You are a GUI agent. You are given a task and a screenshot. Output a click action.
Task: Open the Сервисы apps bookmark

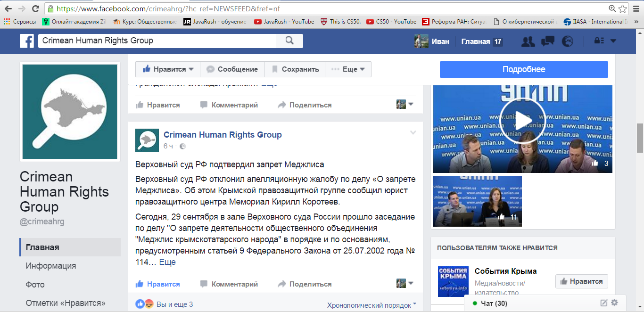(x=19, y=22)
